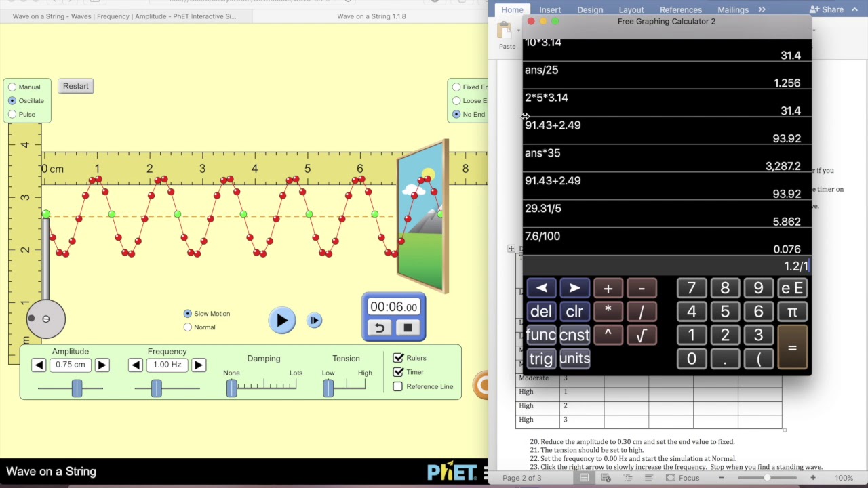The width and height of the screenshot is (868, 488).
Task: Click the Share button in Word
Action: [x=827, y=9]
